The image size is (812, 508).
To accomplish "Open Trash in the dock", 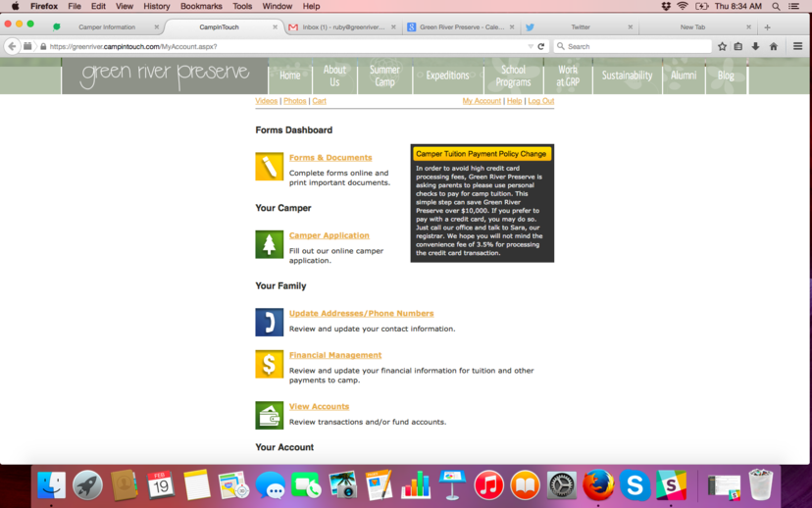I will click(761, 485).
